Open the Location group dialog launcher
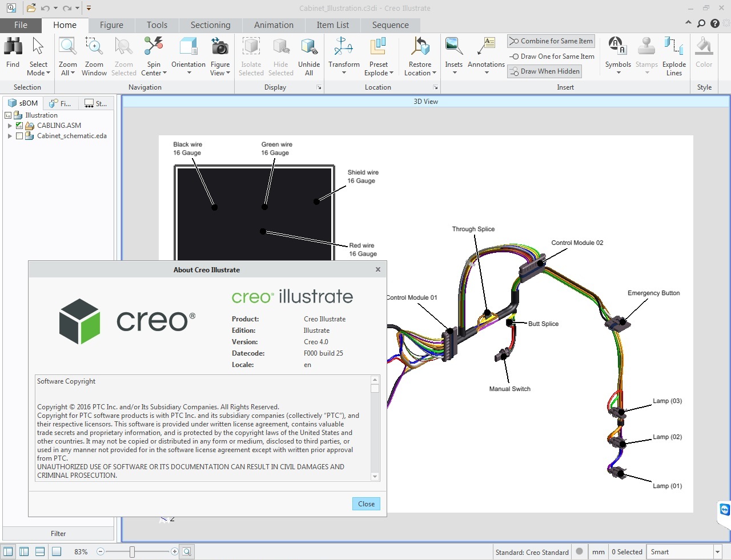Viewport: 731px width, 560px height. click(435, 87)
